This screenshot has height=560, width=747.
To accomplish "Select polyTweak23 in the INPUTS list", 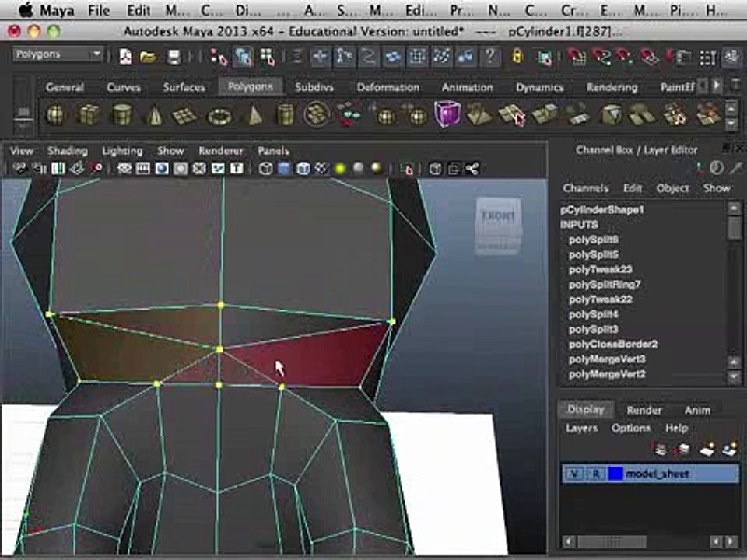I will click(600, 270).
